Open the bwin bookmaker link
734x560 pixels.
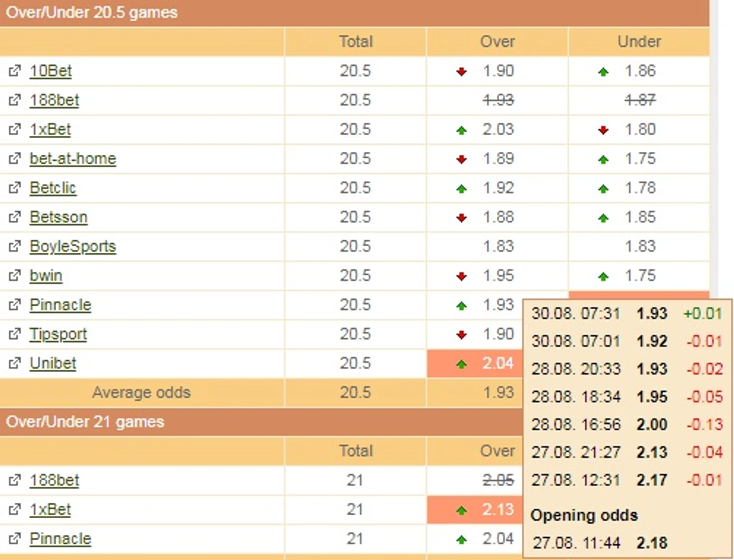(46, 275)
